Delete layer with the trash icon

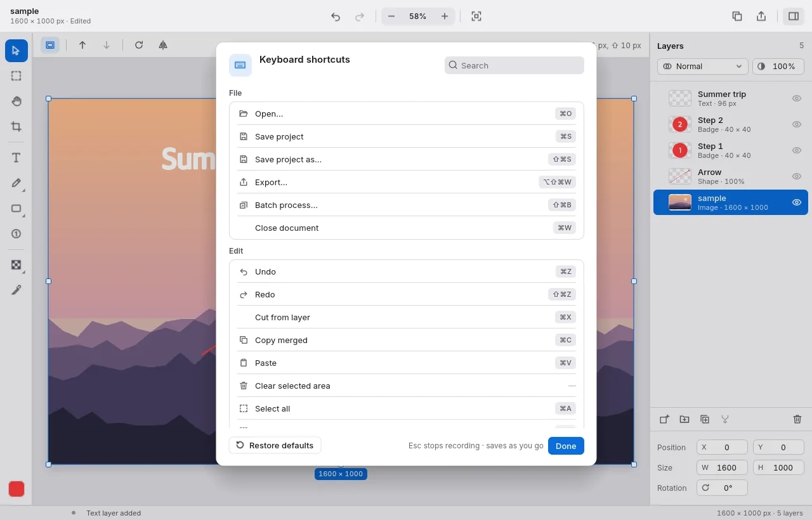tap(797, 419)
